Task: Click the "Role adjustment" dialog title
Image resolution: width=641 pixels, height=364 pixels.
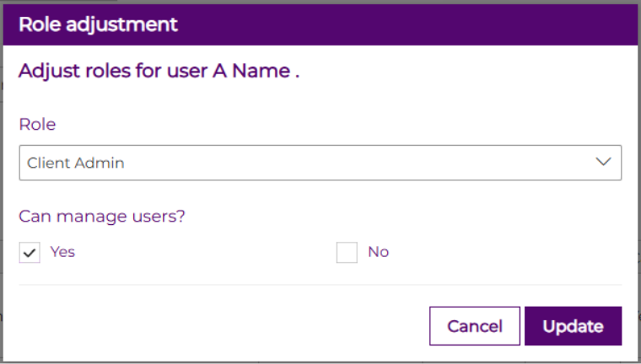Action: [x=98, y=24]
